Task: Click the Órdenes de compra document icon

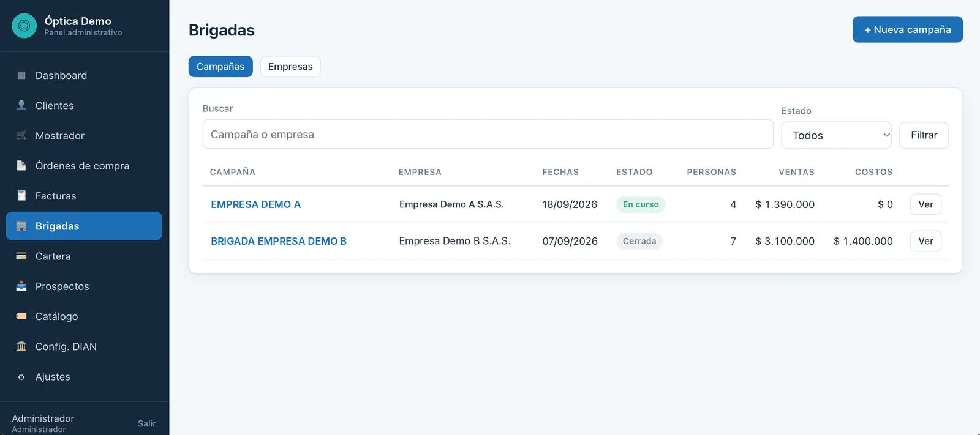Action: pos(21,166)
